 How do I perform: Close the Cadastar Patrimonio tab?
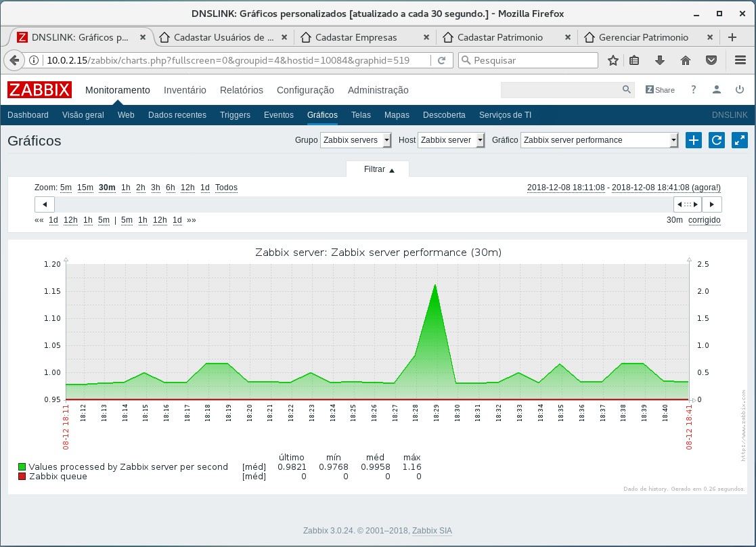[568, 37]
